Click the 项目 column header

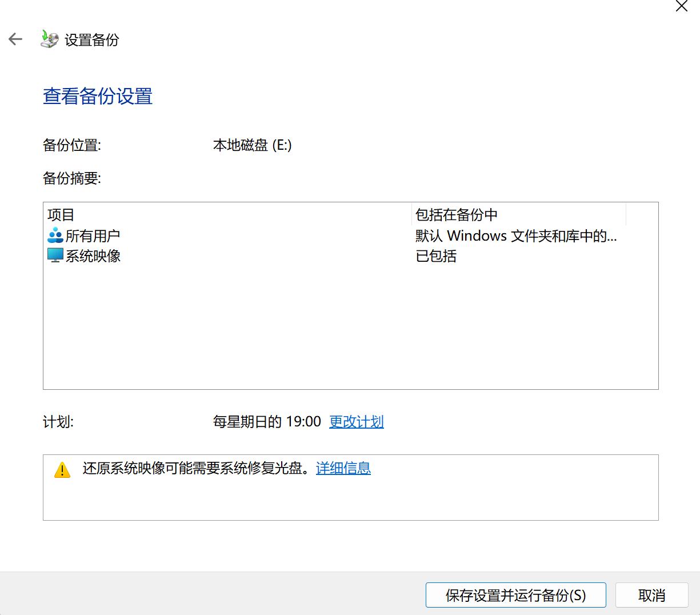(x=227, y=215)
